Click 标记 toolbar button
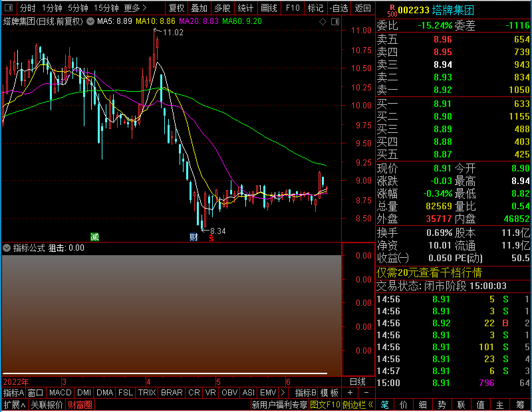The image size is (532, 412). 315,8
